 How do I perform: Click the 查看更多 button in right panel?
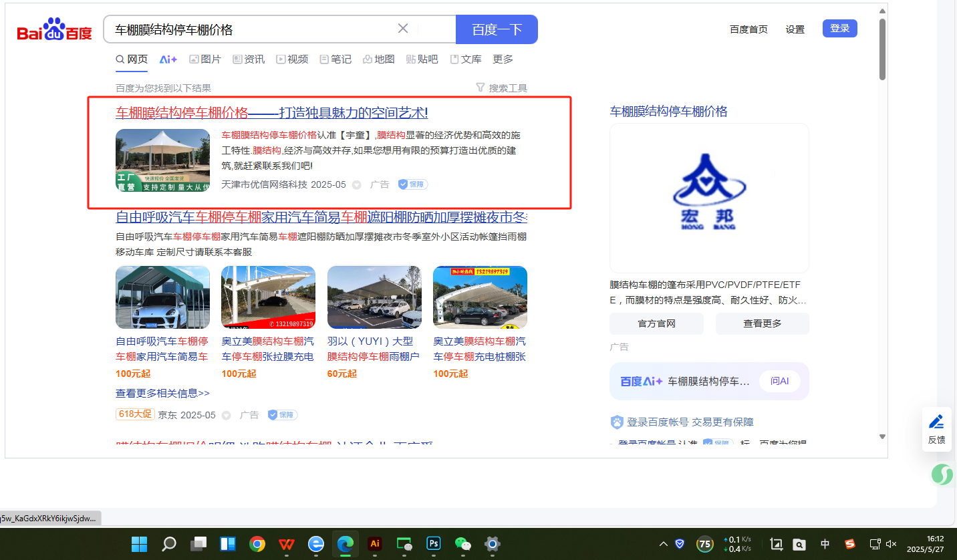pos(763,323)
